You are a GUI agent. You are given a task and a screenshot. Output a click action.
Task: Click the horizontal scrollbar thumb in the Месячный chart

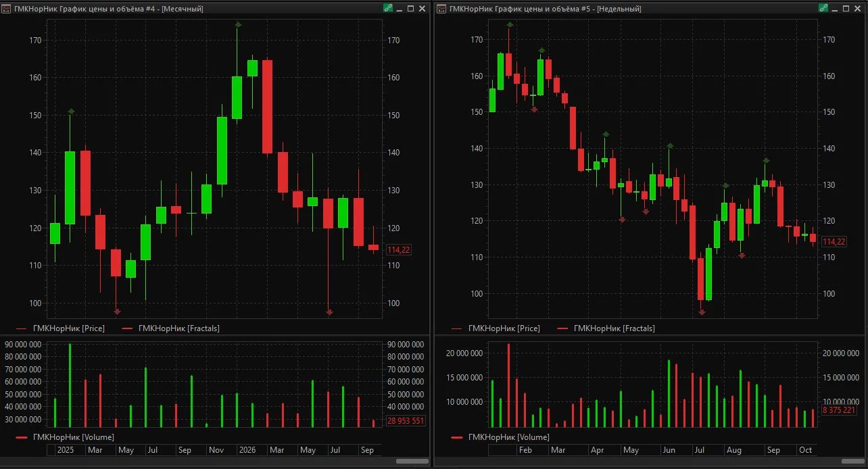(x=412, y=461)
